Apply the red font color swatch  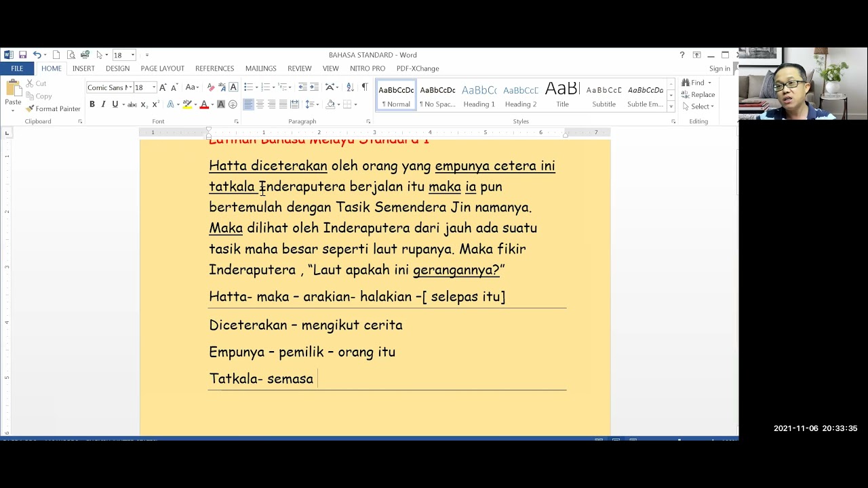[x=203, y=104]
